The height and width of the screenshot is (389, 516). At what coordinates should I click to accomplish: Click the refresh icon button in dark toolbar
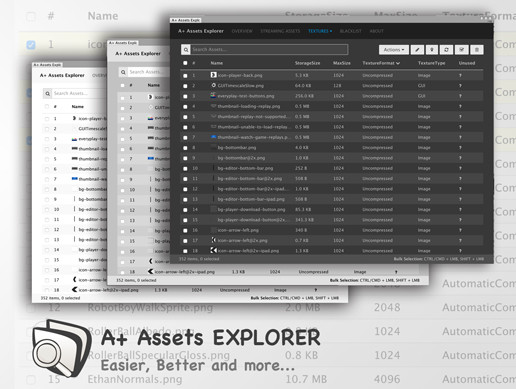click(447, 50)
